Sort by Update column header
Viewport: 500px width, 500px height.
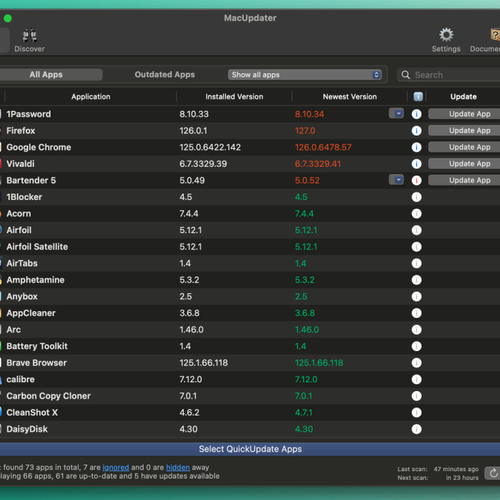(x=463, y=97)
